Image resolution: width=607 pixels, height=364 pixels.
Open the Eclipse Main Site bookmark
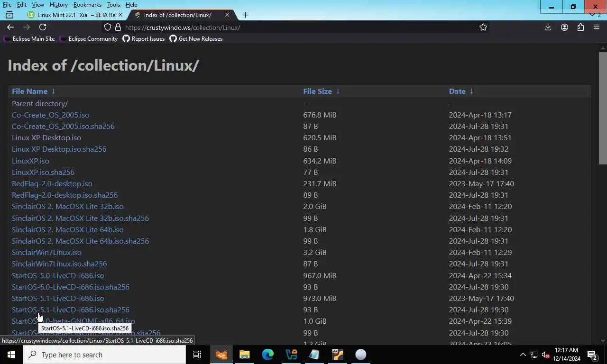pos(29,39)
